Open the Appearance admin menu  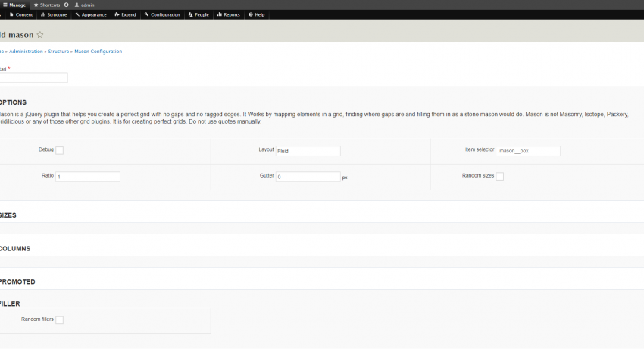click(91, 15)
